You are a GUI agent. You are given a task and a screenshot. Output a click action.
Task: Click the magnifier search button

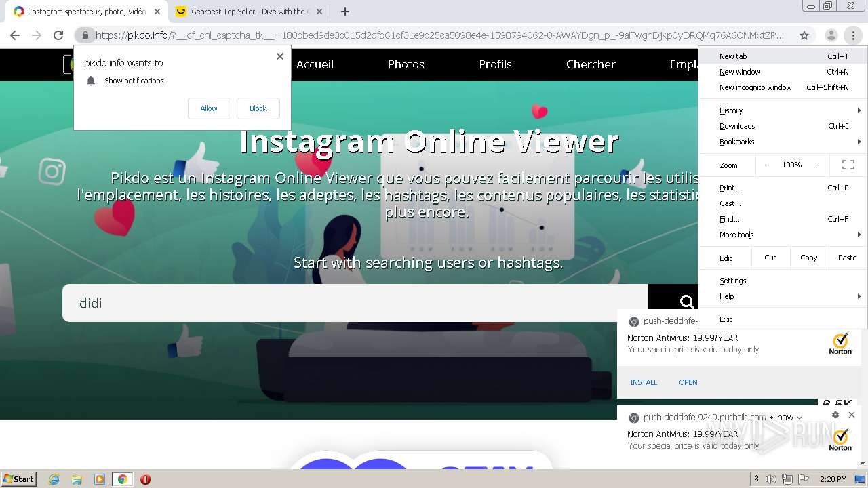pyautogui.click(x=687, y=302)
